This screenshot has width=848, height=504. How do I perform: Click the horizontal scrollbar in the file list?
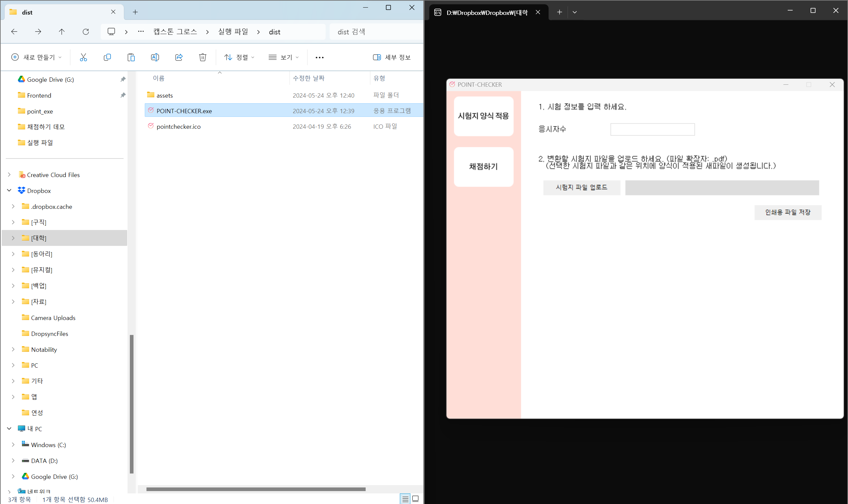click(256, 489)
